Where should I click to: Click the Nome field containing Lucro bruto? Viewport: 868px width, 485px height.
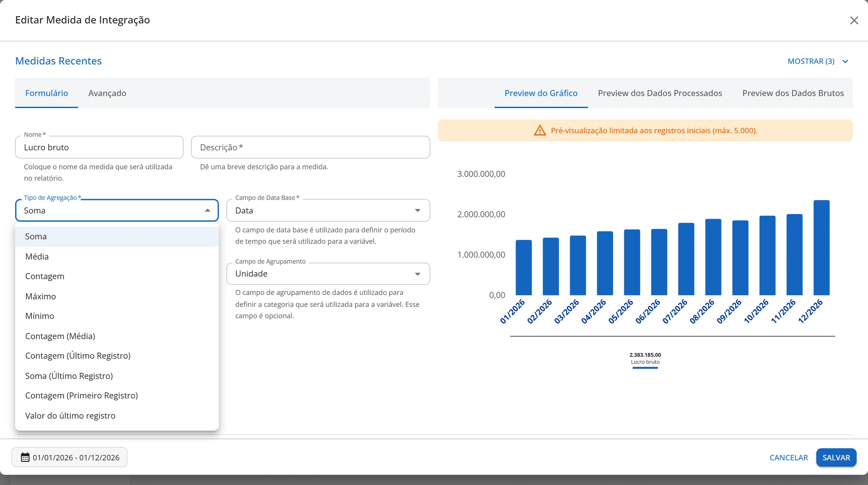tap(99, 147)
